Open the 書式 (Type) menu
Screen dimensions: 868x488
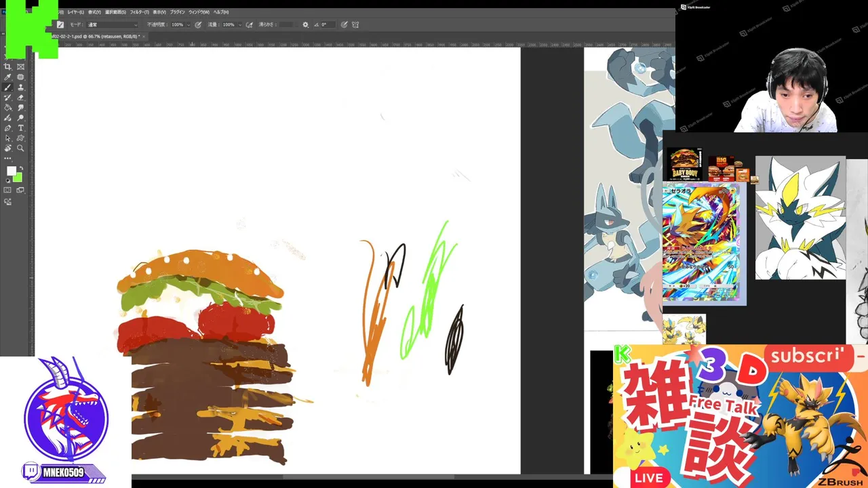[94, 12]
